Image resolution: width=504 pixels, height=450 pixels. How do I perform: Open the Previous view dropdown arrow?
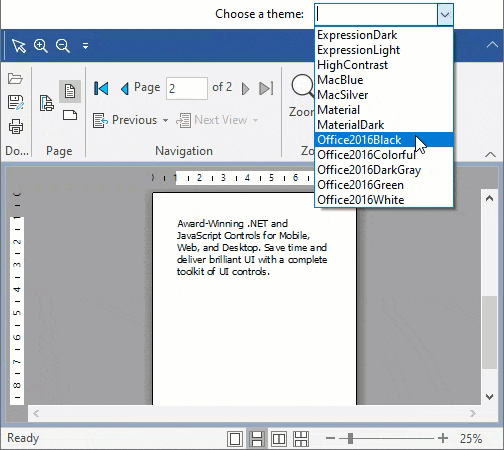pyautogui.click(x=165, y=120)
